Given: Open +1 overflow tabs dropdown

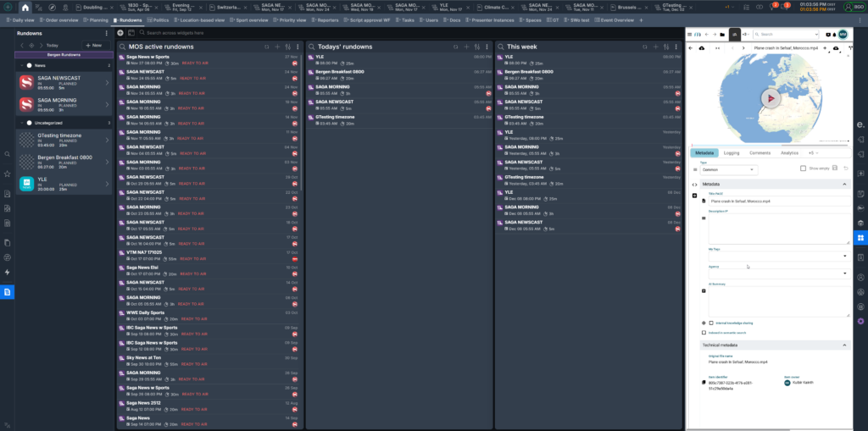Looking at the screenshot, I should pos(728,7).
